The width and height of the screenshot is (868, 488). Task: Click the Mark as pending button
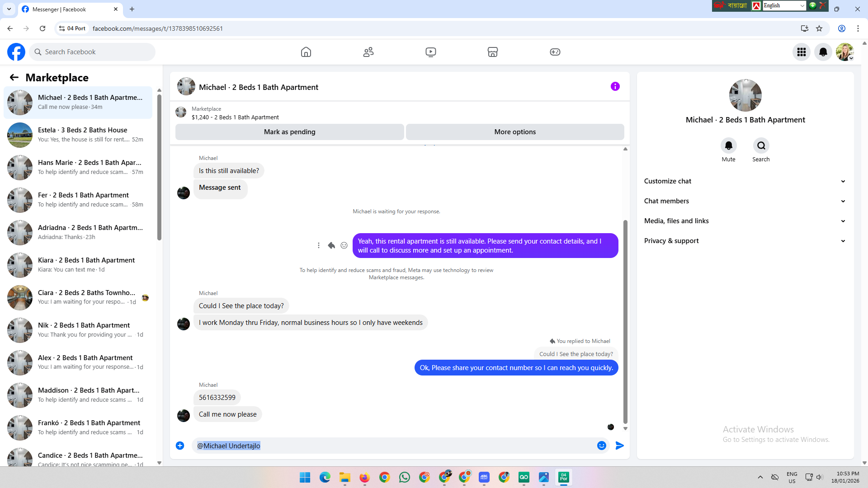click(289, 132)
